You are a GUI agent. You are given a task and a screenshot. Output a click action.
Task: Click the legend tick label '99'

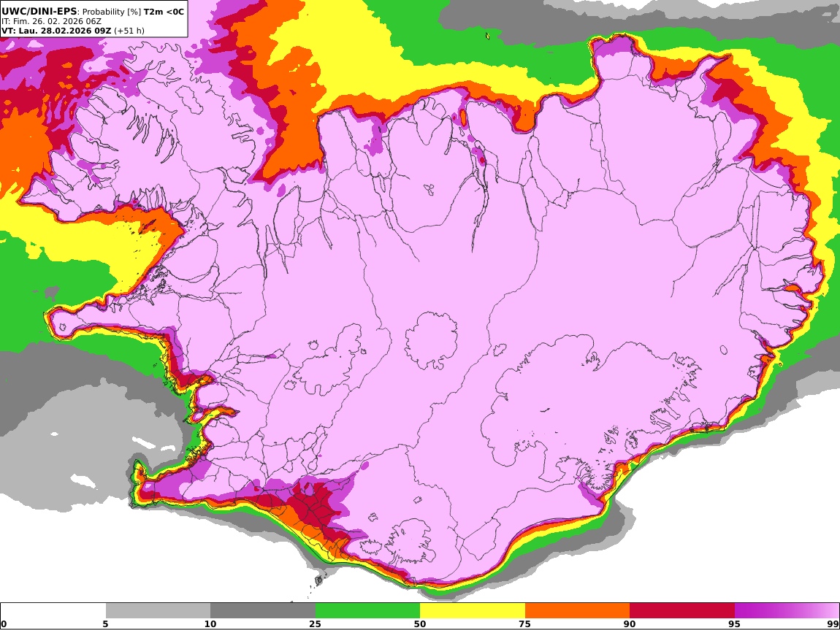tap(833, 624)
